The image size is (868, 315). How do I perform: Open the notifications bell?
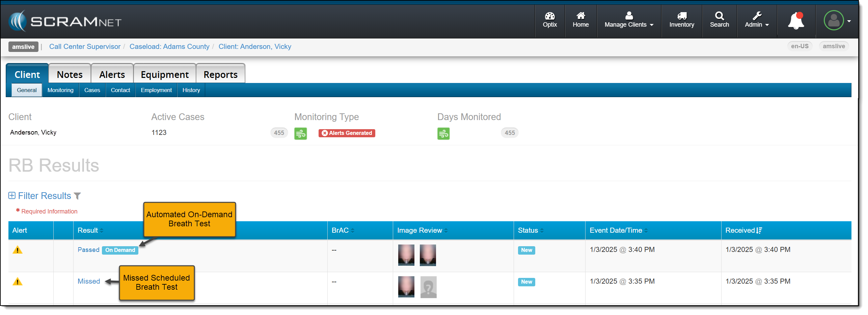(x=796, y=21)
